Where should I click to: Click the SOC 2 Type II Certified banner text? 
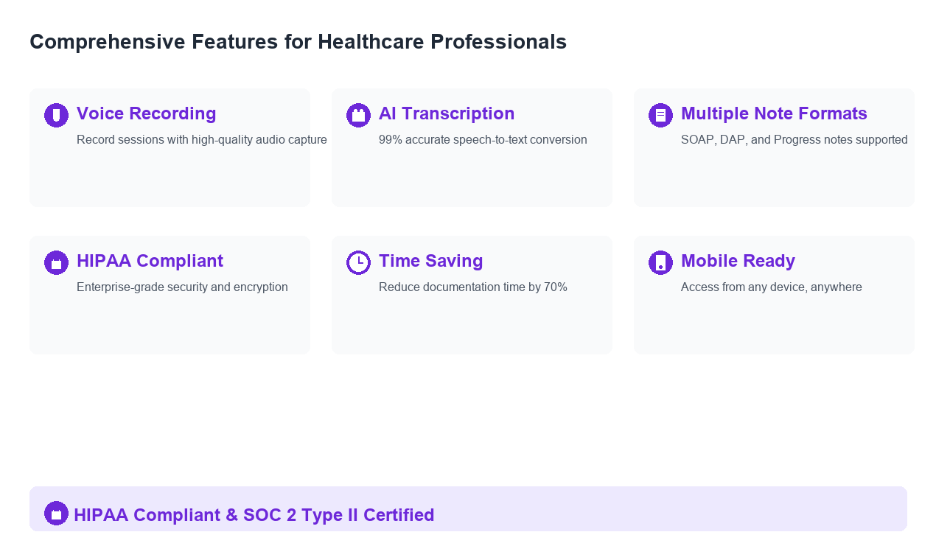point(254,515)
